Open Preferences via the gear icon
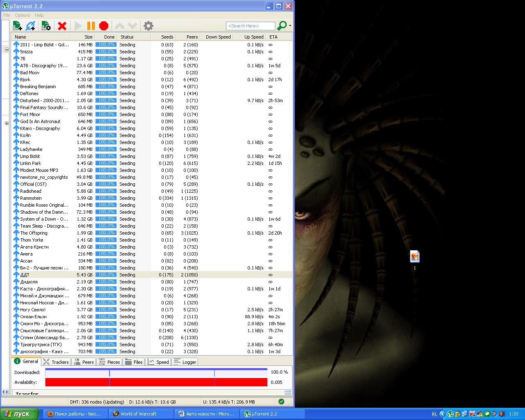This screenshot has height=420, width=525. [148, 26]
